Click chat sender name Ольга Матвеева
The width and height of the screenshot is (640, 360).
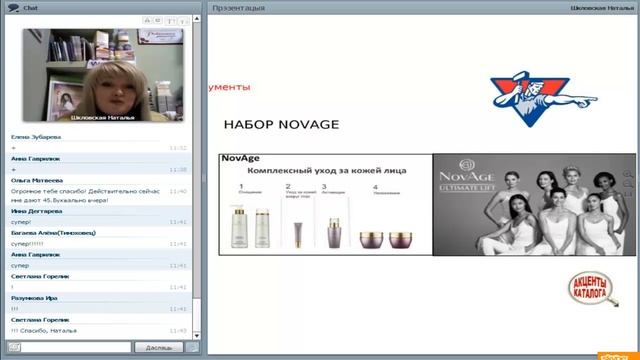coord(37,180)
